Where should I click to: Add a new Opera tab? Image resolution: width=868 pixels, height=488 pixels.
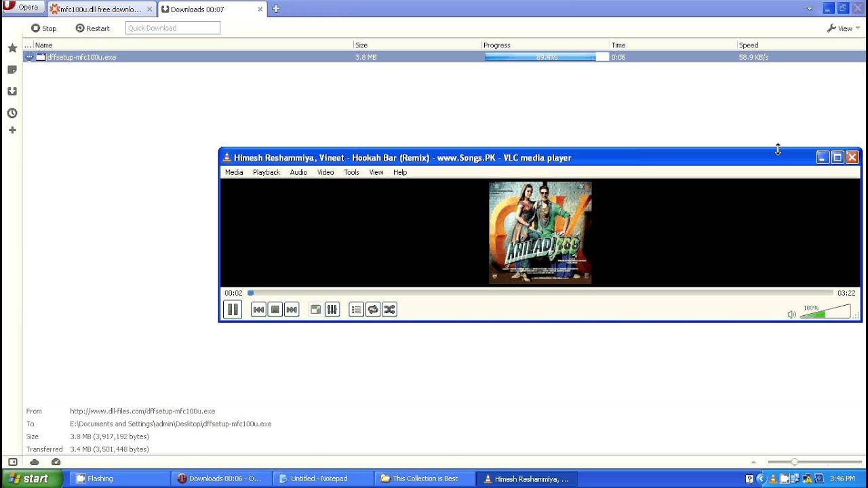(x=275, y=9)
